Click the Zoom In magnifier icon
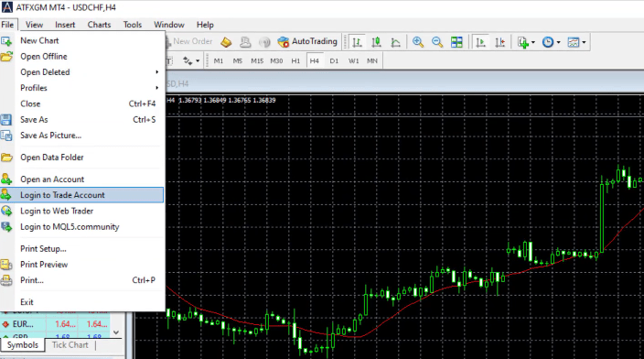The width and height of the screenshot is (644, 359). coord(418,42)
